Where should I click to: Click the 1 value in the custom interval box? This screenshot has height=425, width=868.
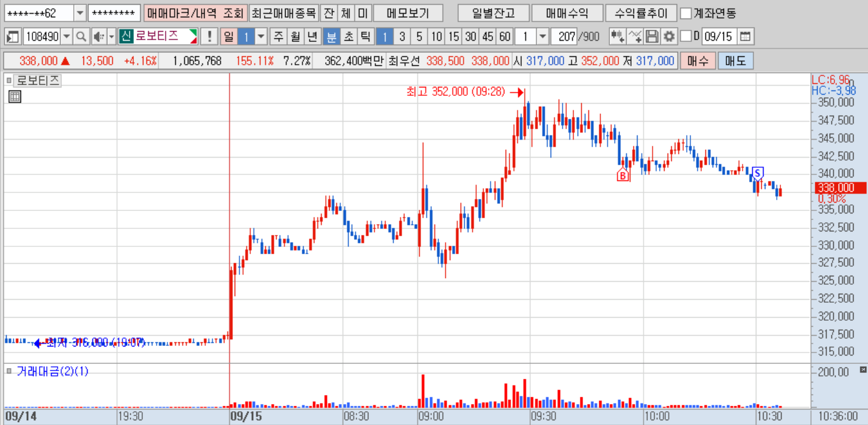click(525, 37)
